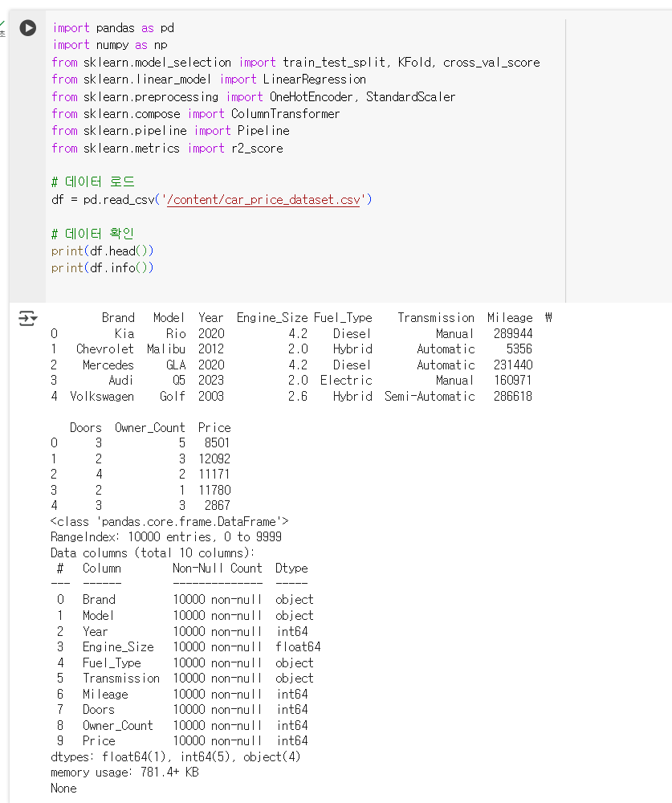Screen dimensions: 672x803
Task: Click the 'Electric' fuel type value
Action: tap(346, 381)
